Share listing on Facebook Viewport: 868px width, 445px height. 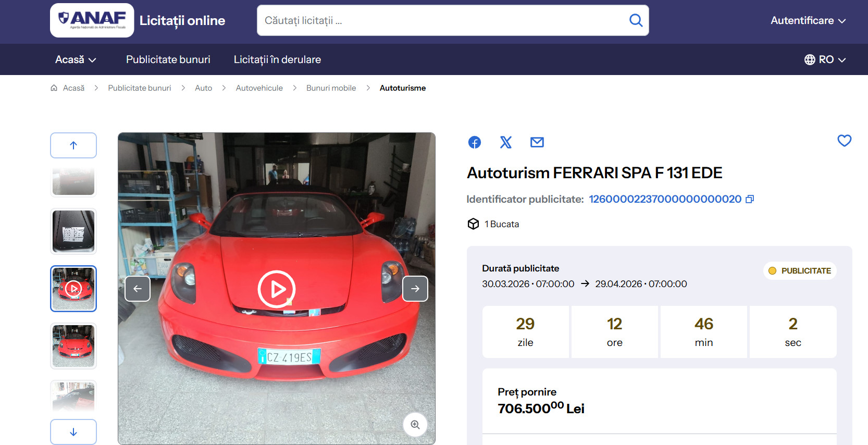pyautogui.click(x=474, y=142)
